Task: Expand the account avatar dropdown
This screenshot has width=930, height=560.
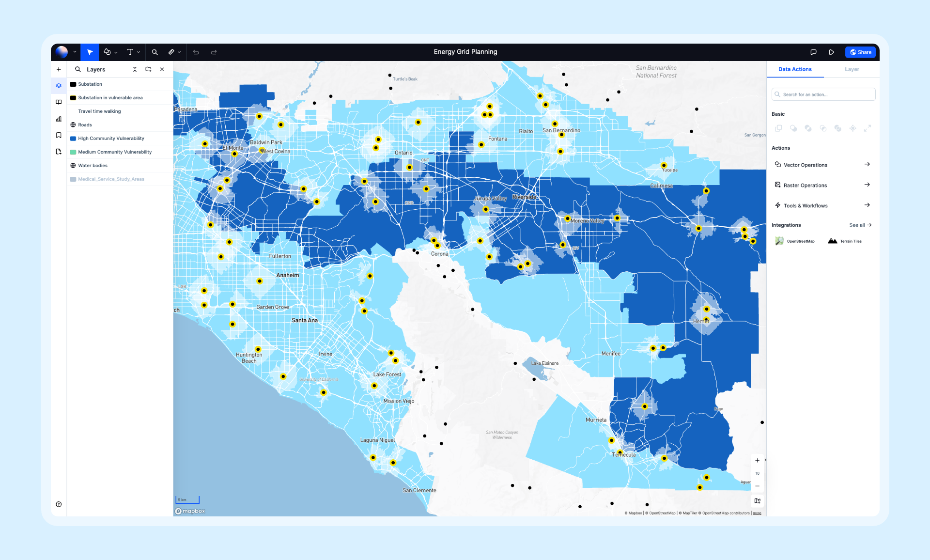Action: [74, 52]
